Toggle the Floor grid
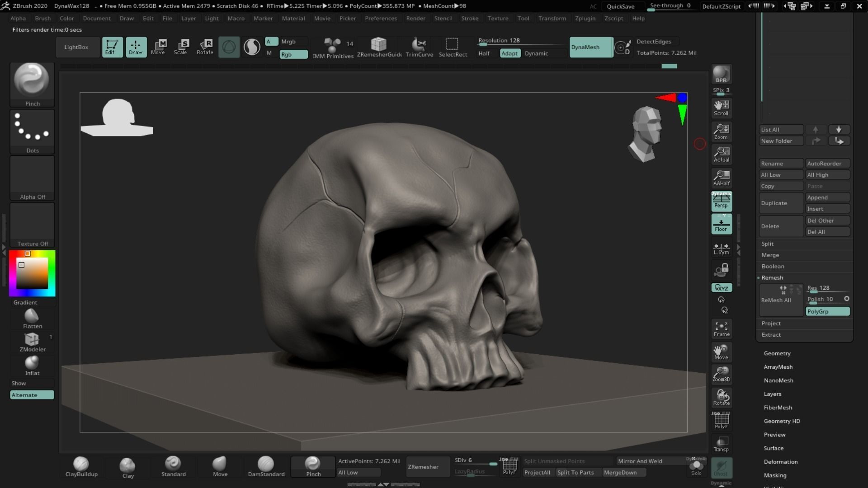The width and height of the screenshot is (868, 488). [x=721, y=224]
